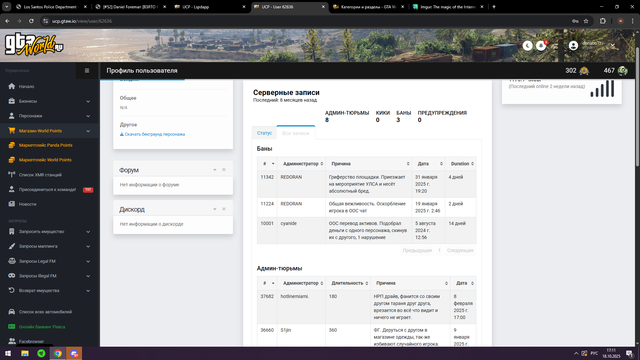Expand the Запросить имущество chevron
This screenshot has height=360, width=640.
coord(88,232)
